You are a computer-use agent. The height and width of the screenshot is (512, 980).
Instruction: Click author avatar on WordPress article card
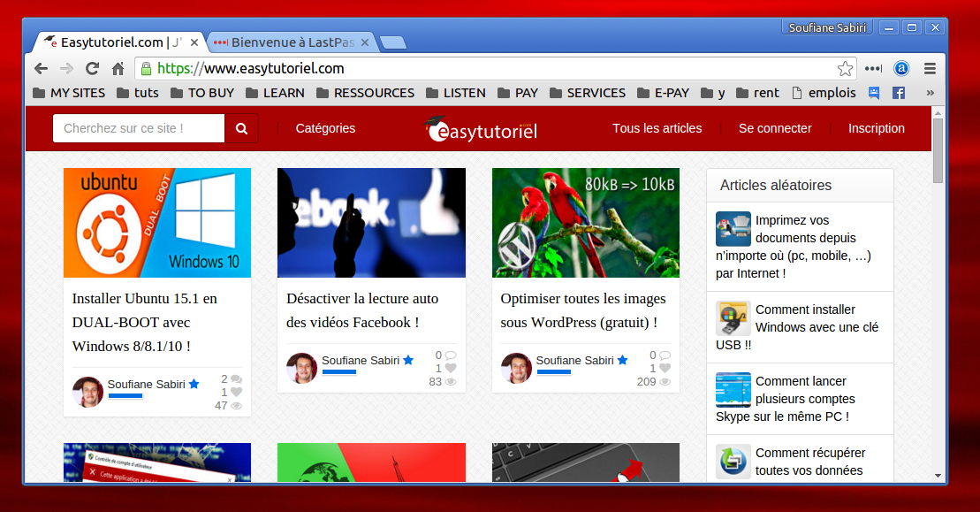point(516,368)
